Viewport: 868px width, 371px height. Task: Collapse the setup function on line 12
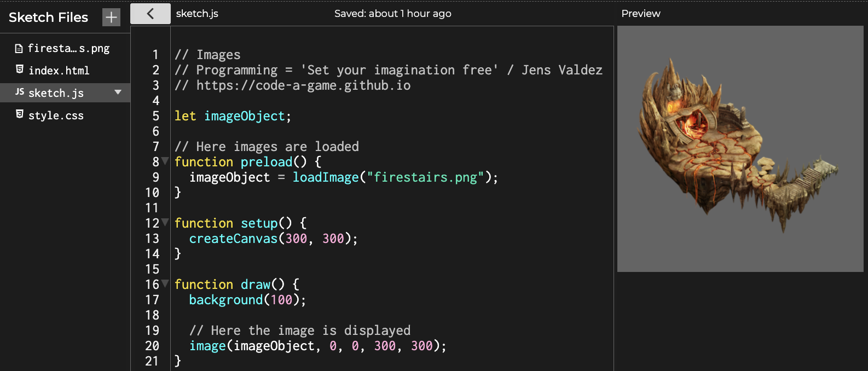click(165, 223)
